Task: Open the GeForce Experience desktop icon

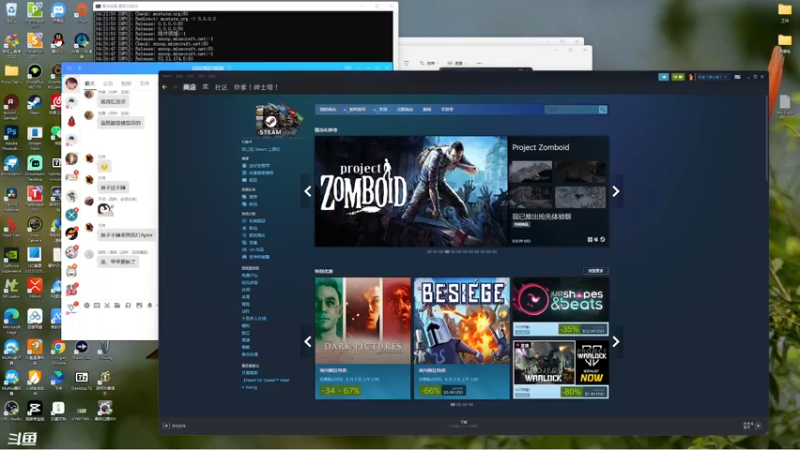Action: [x=11, y=259]
